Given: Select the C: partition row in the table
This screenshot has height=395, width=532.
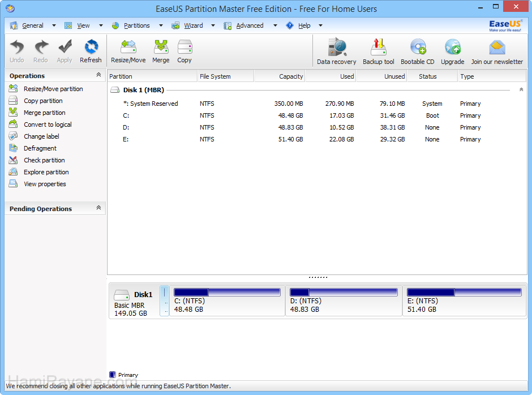Looking at the screenshot, I should pyautogui.click(x=316, y=115).
